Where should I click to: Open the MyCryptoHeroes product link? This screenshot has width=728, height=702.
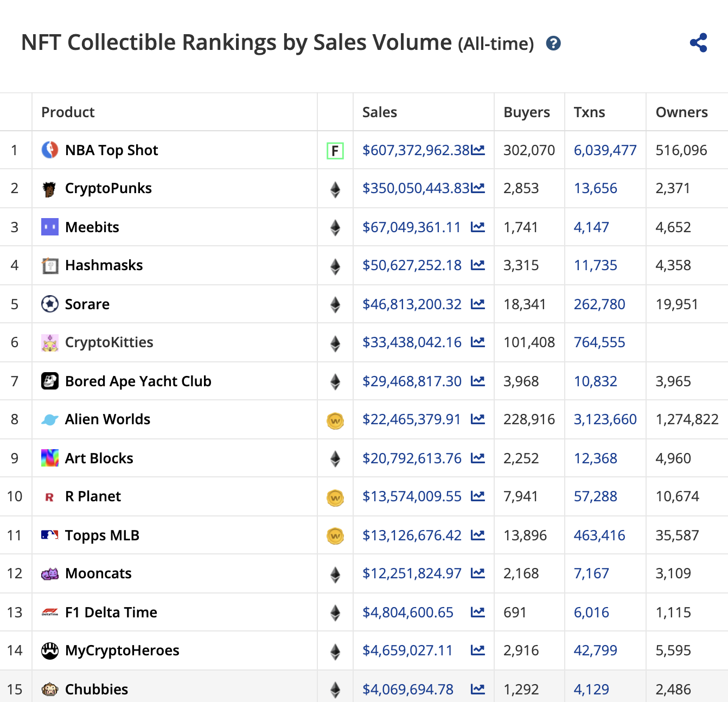click(122, 650)
